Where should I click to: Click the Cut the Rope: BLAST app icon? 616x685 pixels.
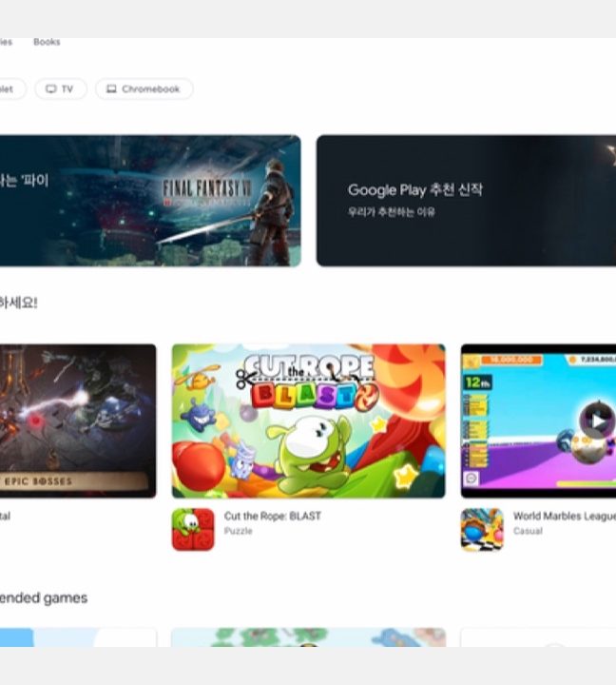coord(193,530)
